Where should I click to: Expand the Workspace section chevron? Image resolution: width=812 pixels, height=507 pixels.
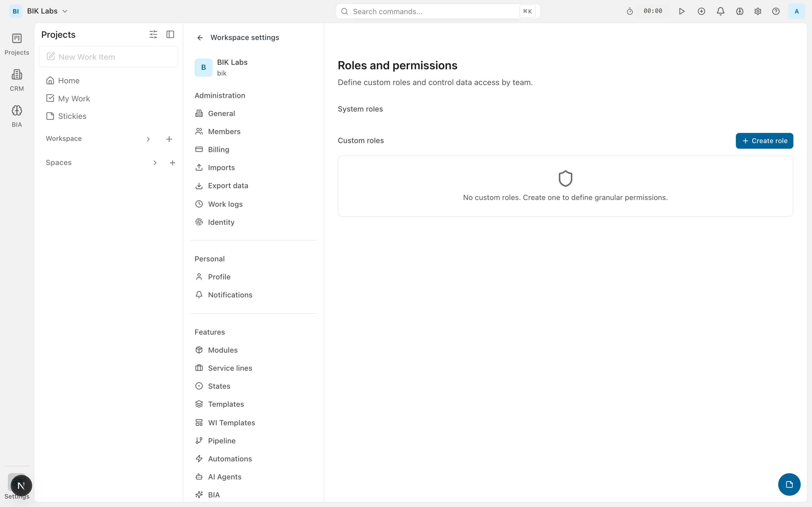148,139
